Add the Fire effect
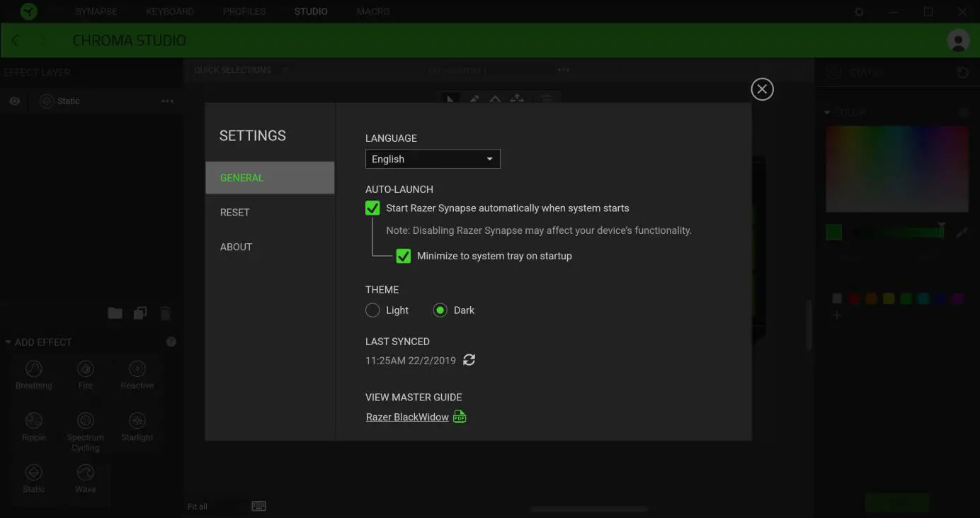 pos(86,369)
